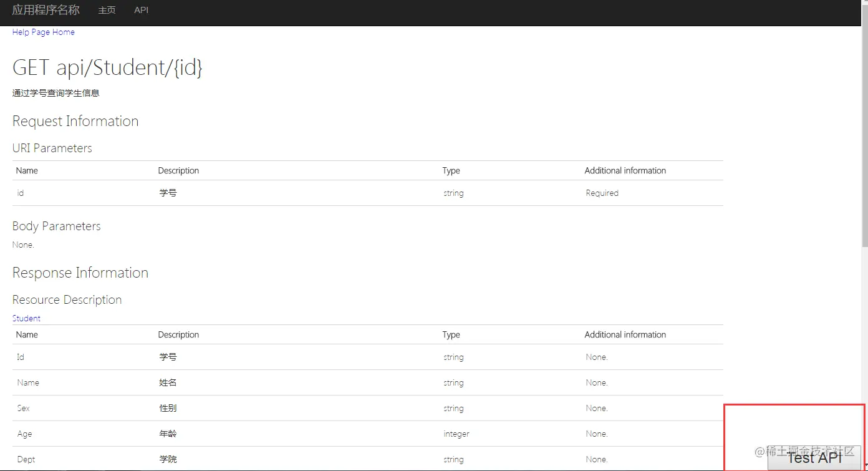868x471 pixels.
Task: Select the Request Information heading
Action: (75, 121)
